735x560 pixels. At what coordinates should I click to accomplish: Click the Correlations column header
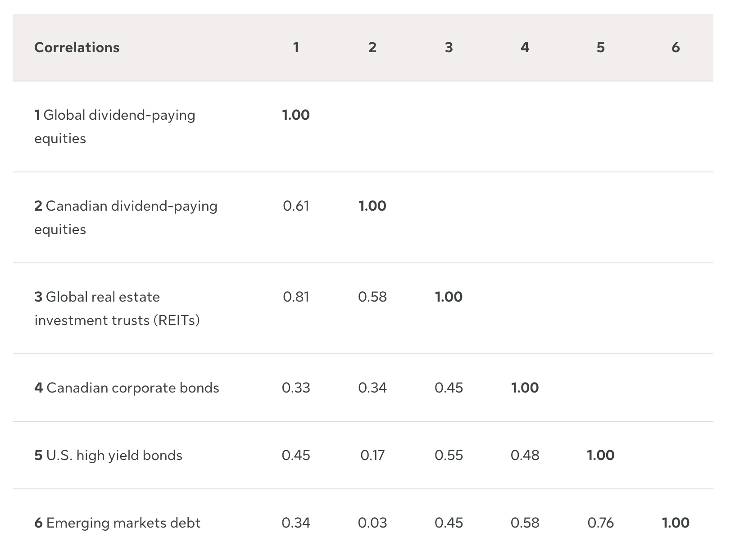pyautogui.click(x=77, y=47)
